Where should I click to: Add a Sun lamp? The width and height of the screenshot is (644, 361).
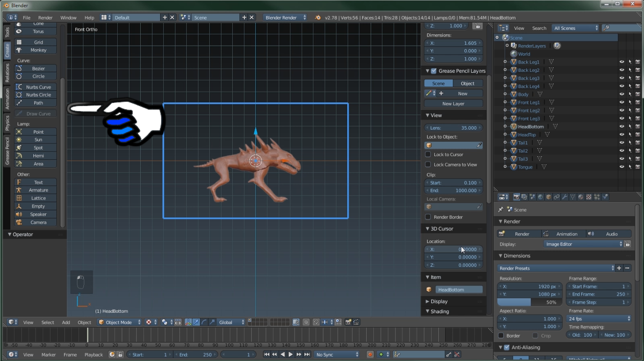(36, 139)
